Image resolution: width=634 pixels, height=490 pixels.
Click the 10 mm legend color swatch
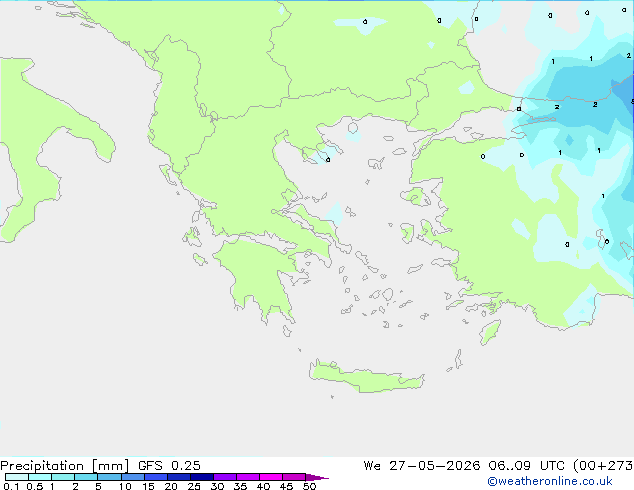[132, 477]
